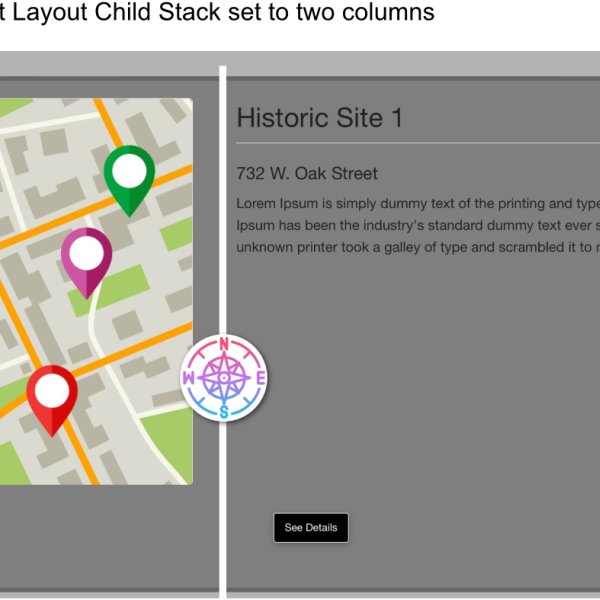Click the green map pin
Viewport: 600px width, 600px height.
click(x=129, y=178)
